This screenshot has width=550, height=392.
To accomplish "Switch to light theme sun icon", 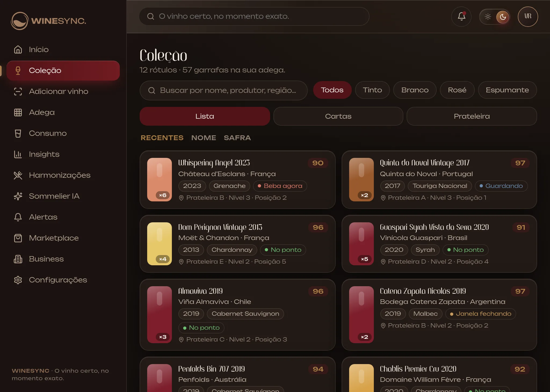I will (488, 17).
